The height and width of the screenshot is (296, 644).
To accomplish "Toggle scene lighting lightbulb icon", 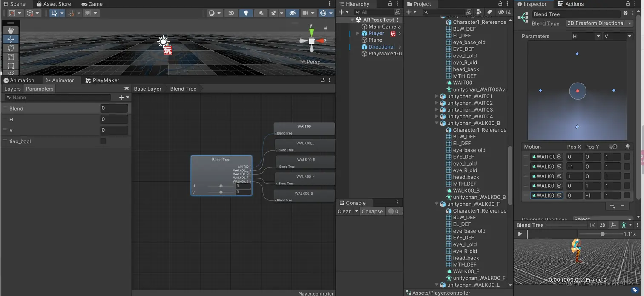I will (x=246, y=13).
